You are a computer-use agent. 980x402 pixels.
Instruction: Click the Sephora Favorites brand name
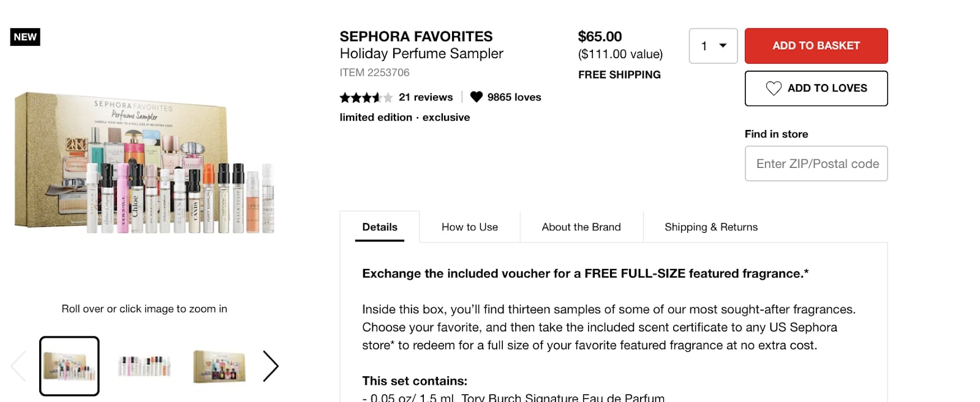416,36
